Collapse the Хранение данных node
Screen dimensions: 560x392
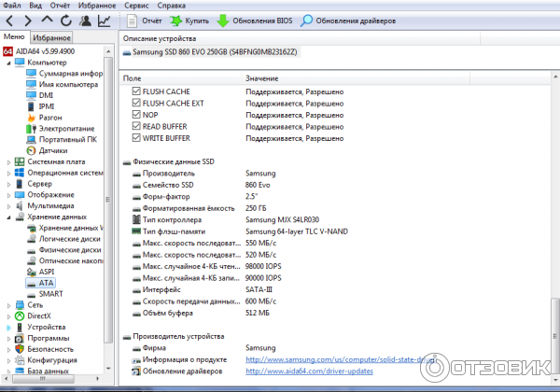(8, 217)
